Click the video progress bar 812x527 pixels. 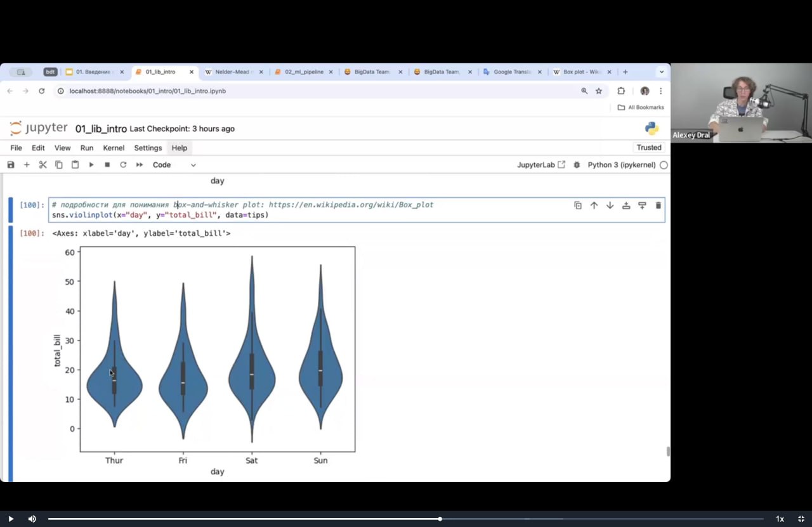coord(406,519)
